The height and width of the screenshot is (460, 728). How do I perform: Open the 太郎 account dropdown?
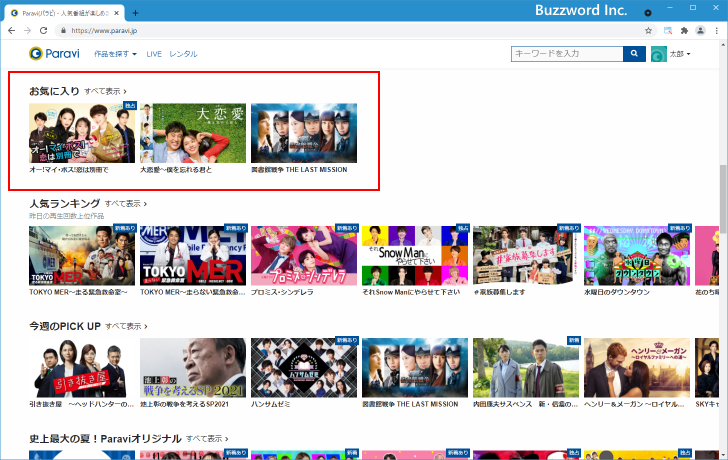tap(680, 54)
